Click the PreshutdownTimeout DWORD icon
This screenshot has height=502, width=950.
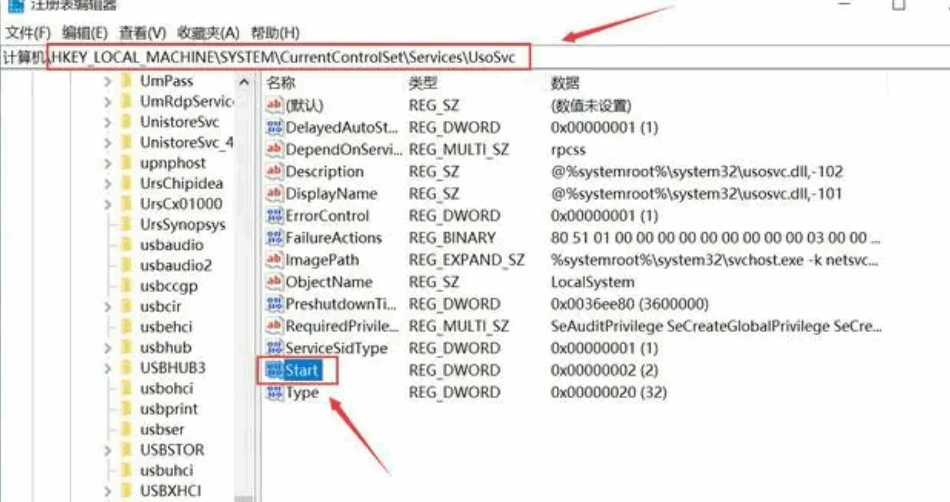[x=274, y=304]
